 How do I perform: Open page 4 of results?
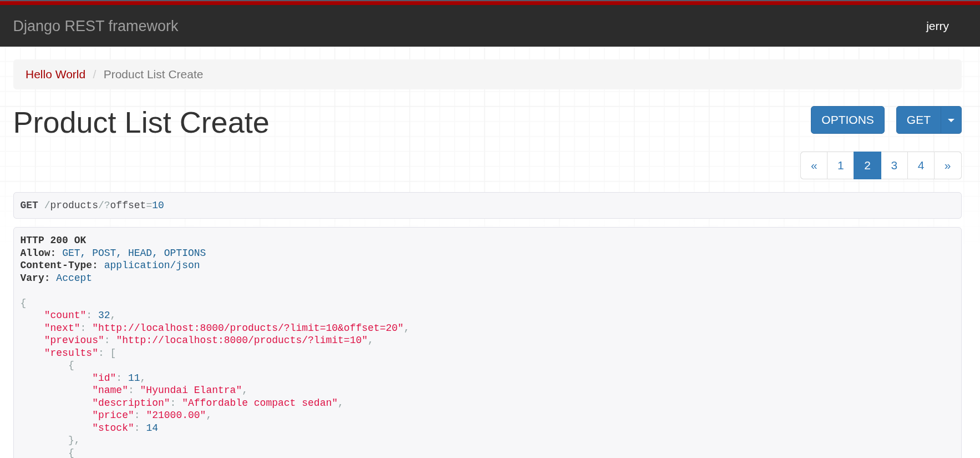click(921, 165)
